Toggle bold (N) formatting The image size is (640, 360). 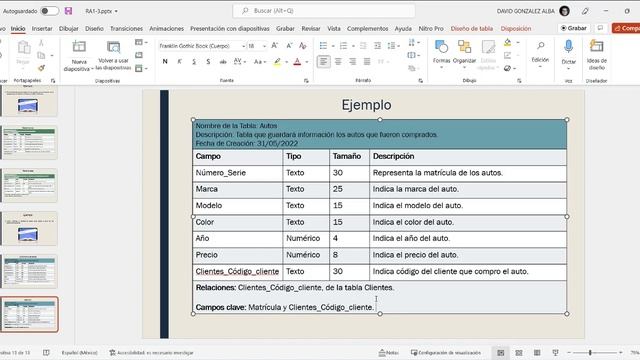(165, 62)
